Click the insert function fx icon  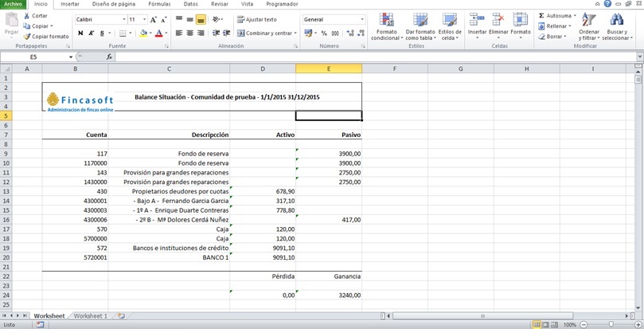point(109,57)
